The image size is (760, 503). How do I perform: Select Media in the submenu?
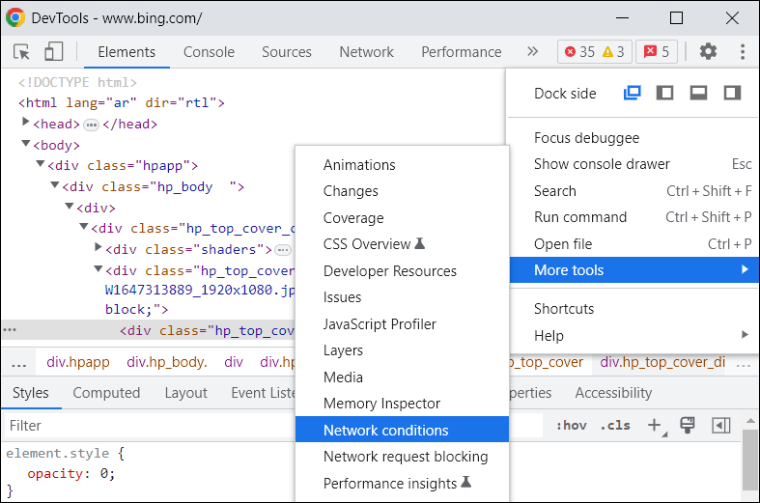click(x=402, y=377)
